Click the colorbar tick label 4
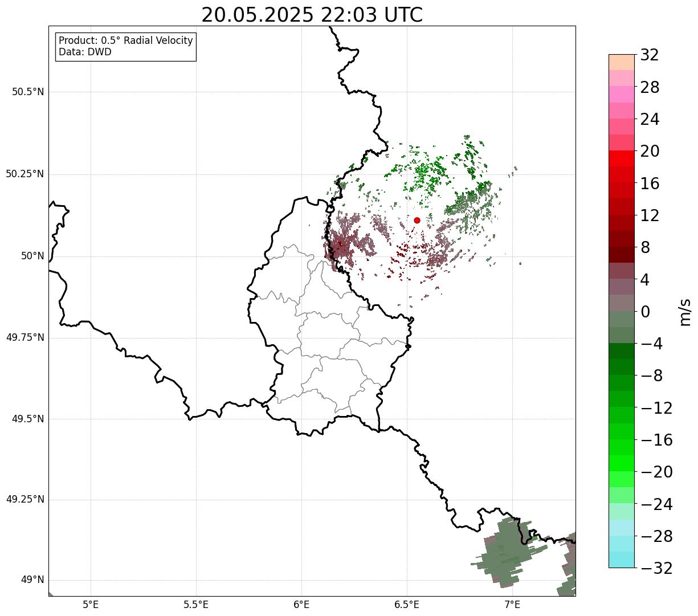Viewport: 698px width, 616px height. 645,280
